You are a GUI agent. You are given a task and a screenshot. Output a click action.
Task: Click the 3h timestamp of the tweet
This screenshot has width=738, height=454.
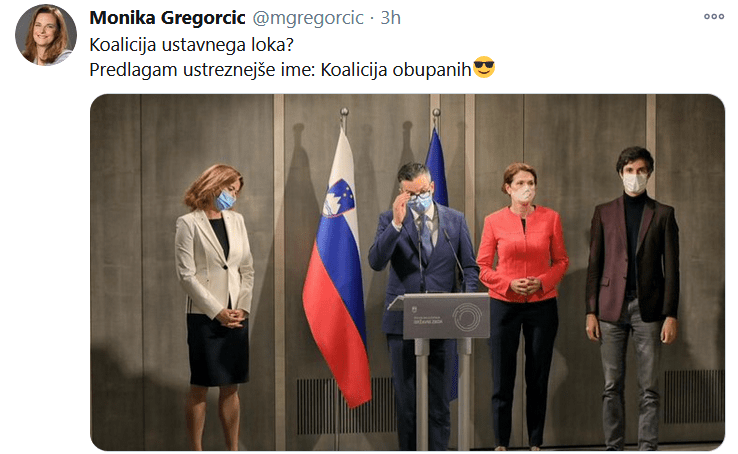coord(390,18)
